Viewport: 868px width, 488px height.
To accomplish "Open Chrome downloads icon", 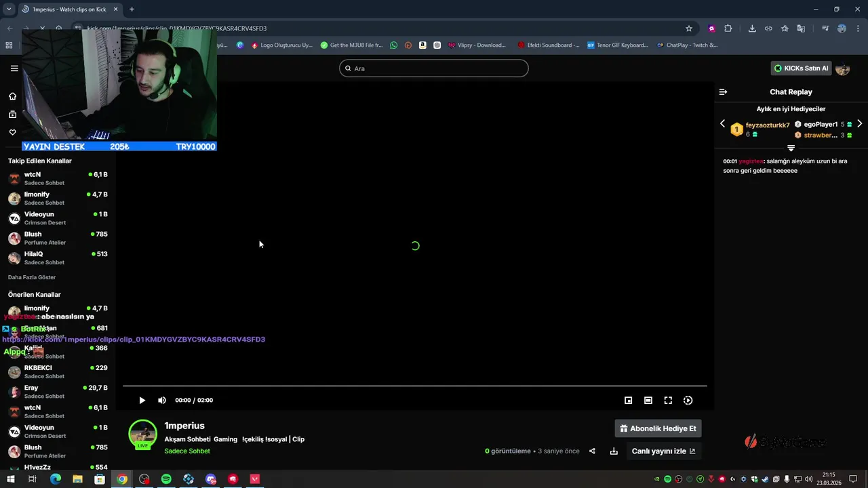I will [752, 28].
